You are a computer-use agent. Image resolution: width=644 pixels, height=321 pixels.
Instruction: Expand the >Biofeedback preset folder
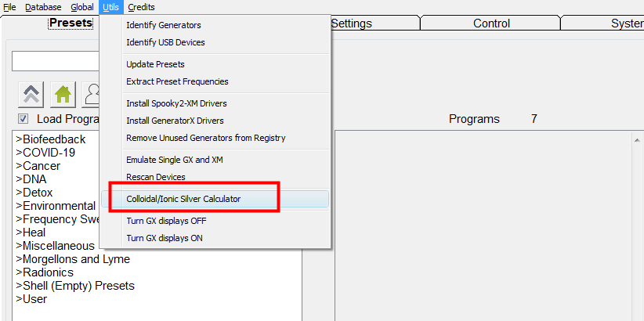pos(50,139)
